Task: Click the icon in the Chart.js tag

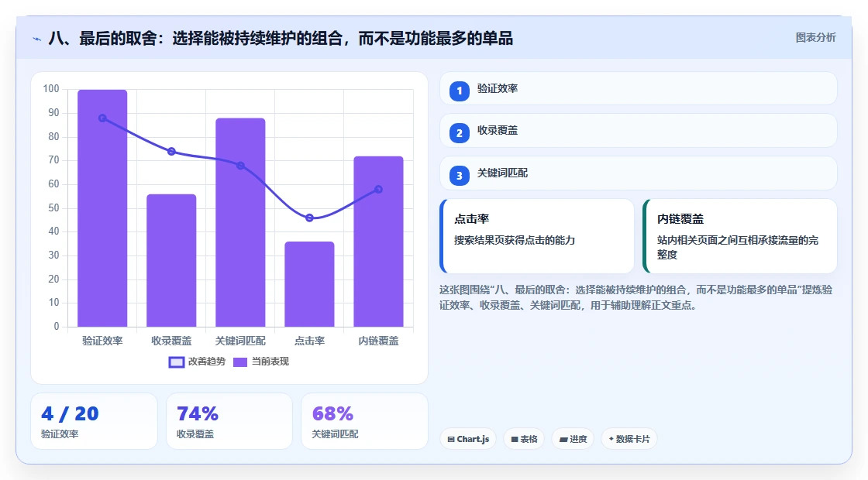Action: click(x=450, y=439)
